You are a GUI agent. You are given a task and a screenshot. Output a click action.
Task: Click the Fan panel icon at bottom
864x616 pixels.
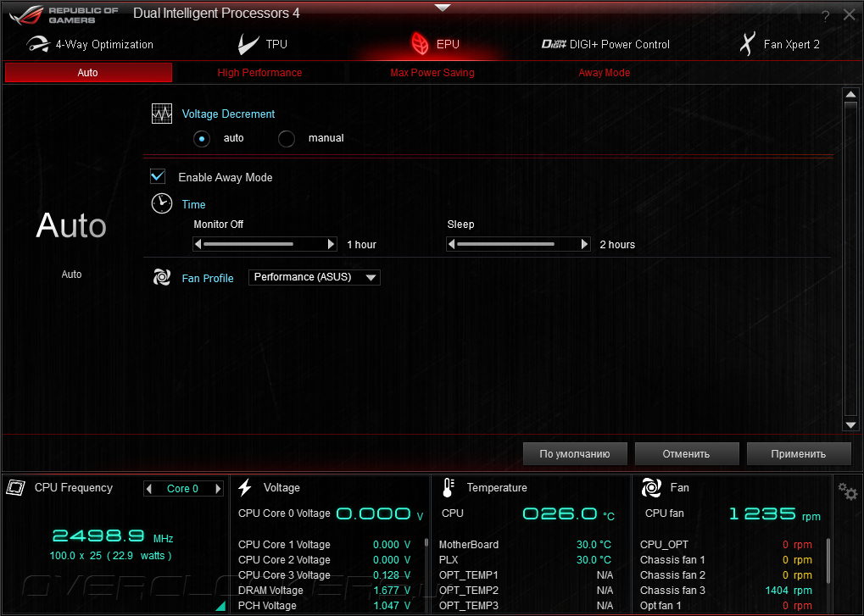(651, 488)
